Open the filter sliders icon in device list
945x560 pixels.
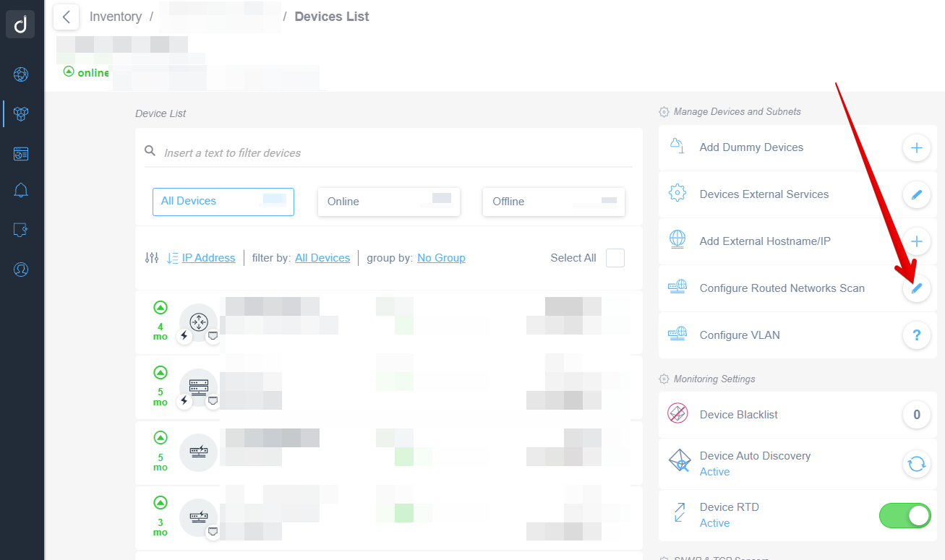click(152, 258)
